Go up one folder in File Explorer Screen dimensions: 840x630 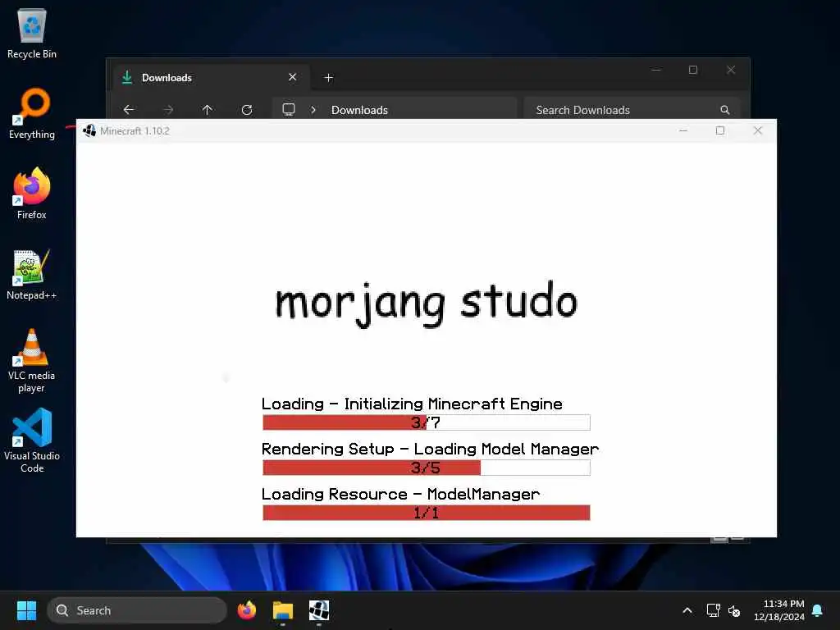point(208,110)
